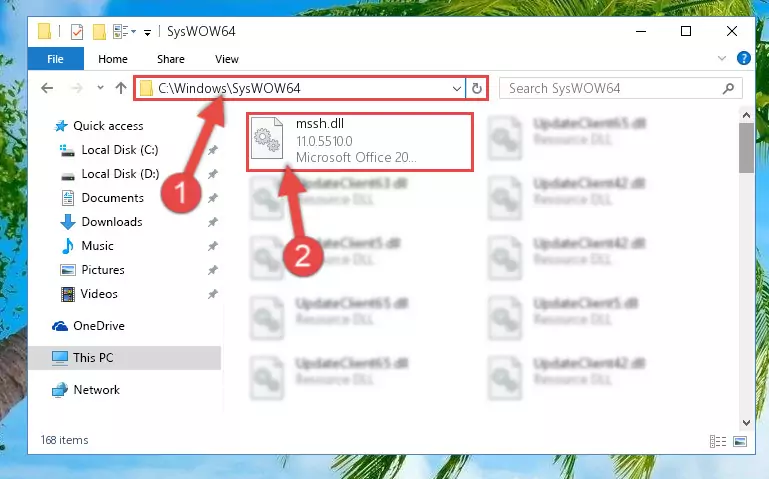
Task: Click the mssh.dll gear file icon
Action: pos(267,138)
